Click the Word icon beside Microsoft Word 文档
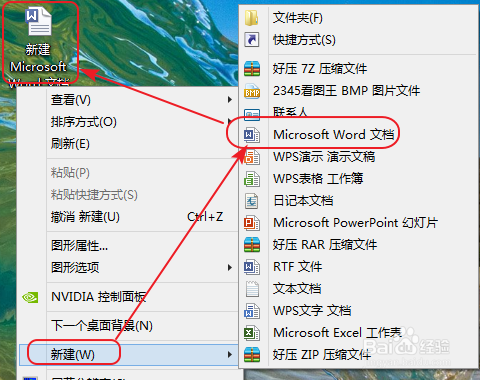Screen dimensions: 480x380 coord(252,135)
